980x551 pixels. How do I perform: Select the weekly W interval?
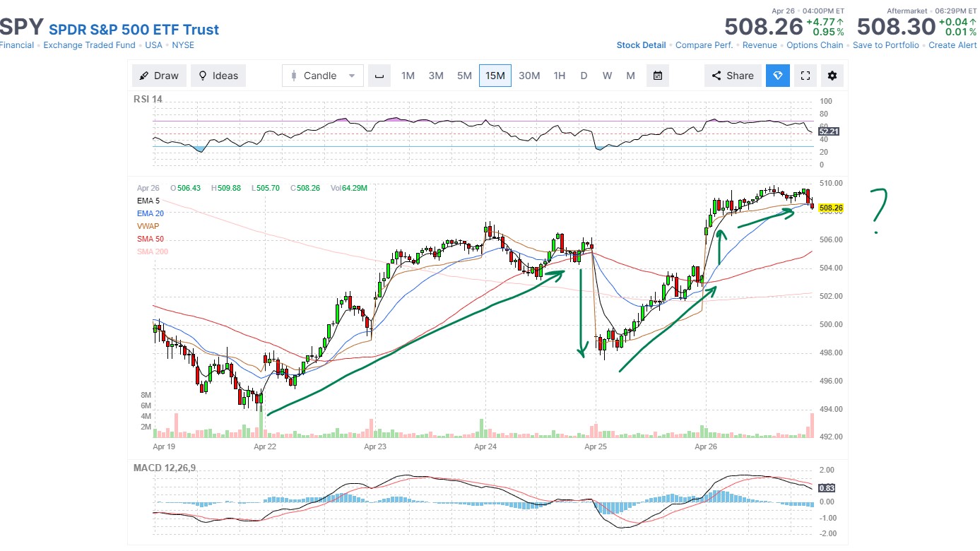[x=607, y=76]
